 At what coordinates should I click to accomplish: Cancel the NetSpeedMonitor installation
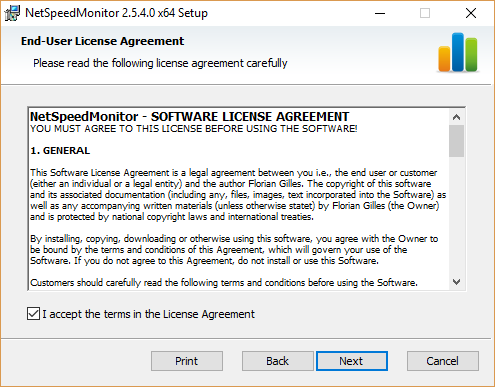(443, 361)
